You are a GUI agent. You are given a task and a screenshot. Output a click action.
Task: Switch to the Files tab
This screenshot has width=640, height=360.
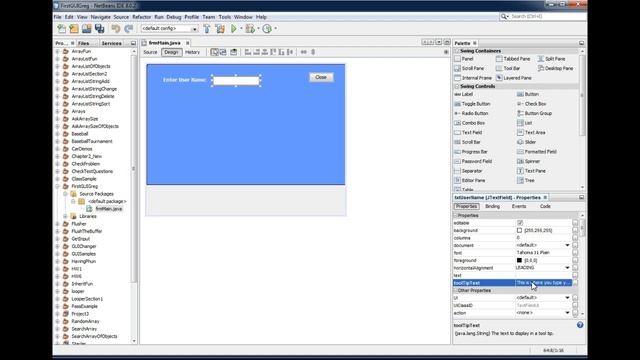[84, 43]
